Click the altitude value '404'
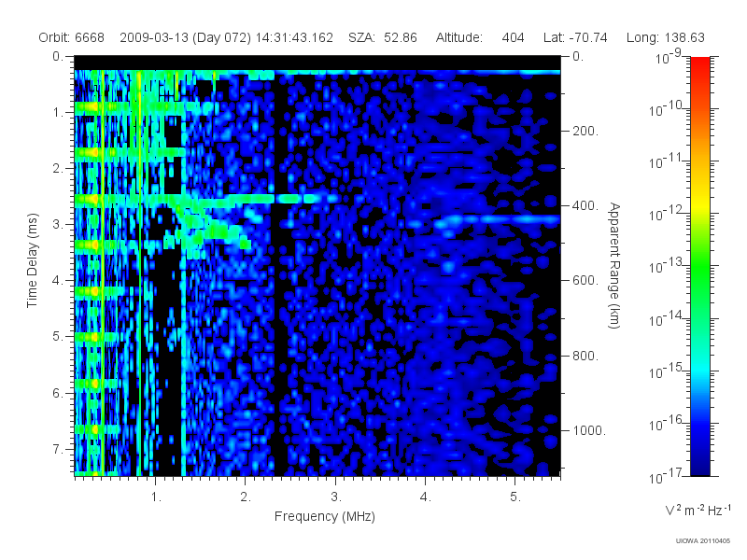The width and height of the screenshot is (747, 560). [513, 37]
